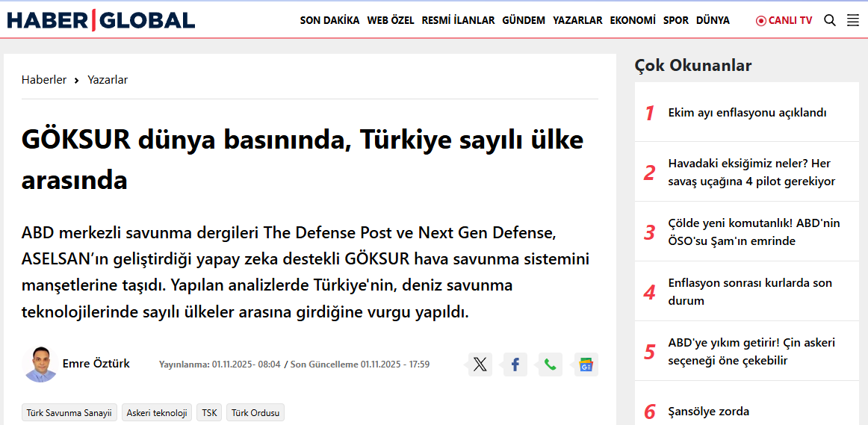
Task: Open Son Dakika menu item
Action: pyautogui.click(x=329, y=21)
